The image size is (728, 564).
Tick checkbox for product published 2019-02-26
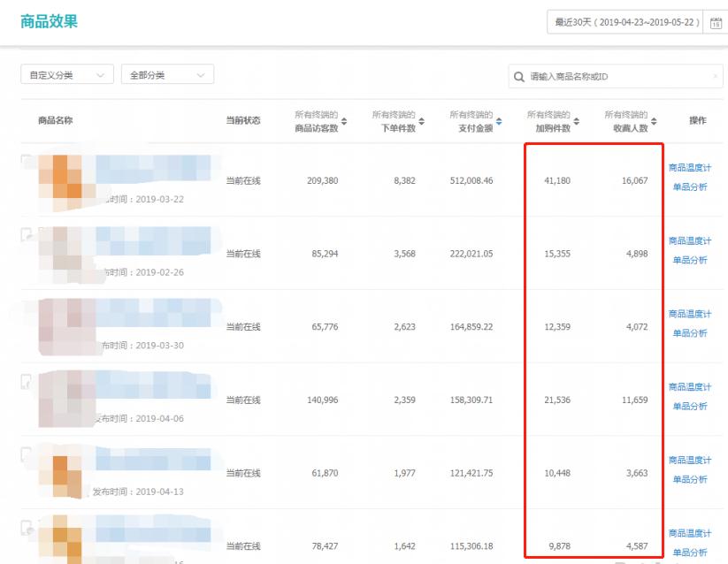[27, 234]
